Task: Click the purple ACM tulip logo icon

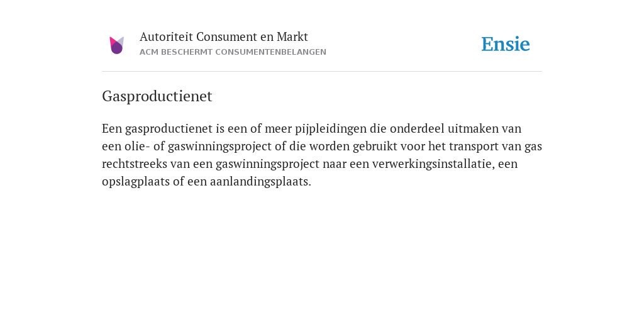Action: coord(116,45)
